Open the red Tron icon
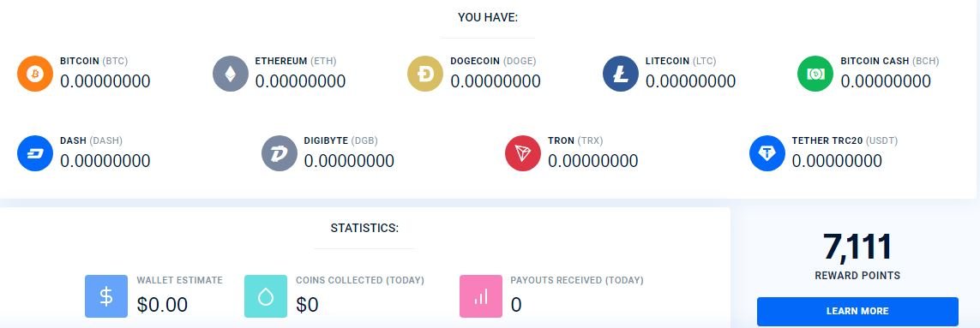Image resolution: width=980 pixels, height=328 pixels. pos(523,153)
